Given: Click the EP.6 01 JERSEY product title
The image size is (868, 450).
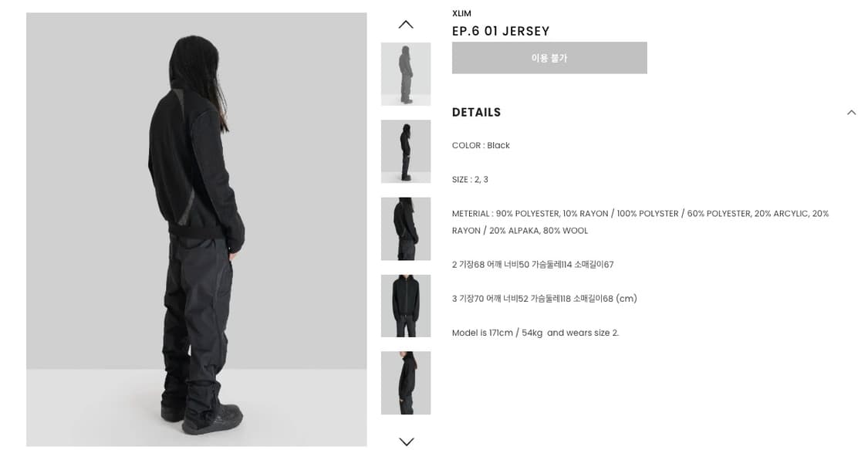Looking at the screenshot, I should pyautogui.click(x=501, y=31).
